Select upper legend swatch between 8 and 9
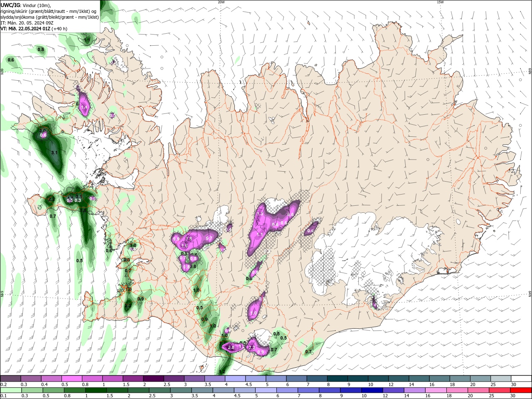 coord(337,379)
